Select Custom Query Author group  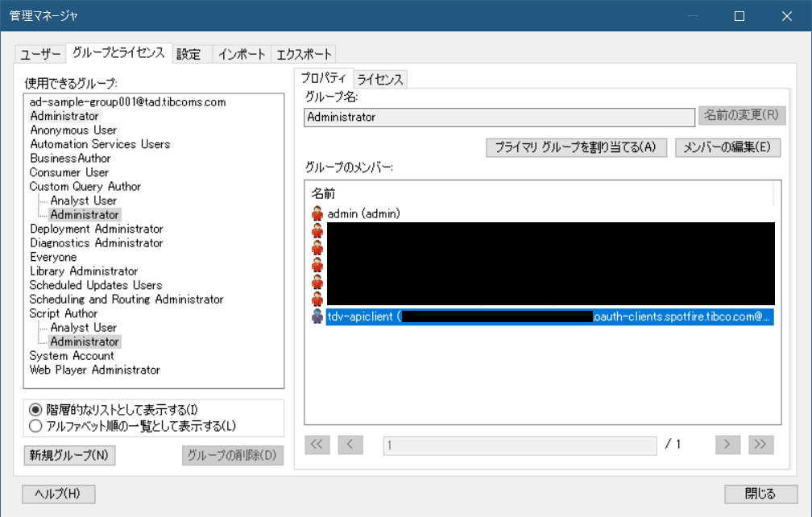pos(85,186)
